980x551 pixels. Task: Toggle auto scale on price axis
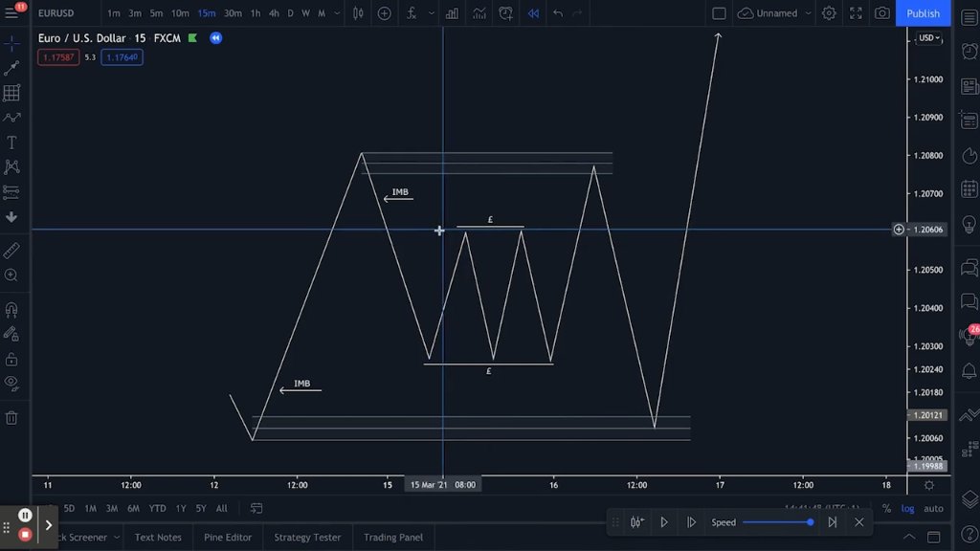coord(933,509)
